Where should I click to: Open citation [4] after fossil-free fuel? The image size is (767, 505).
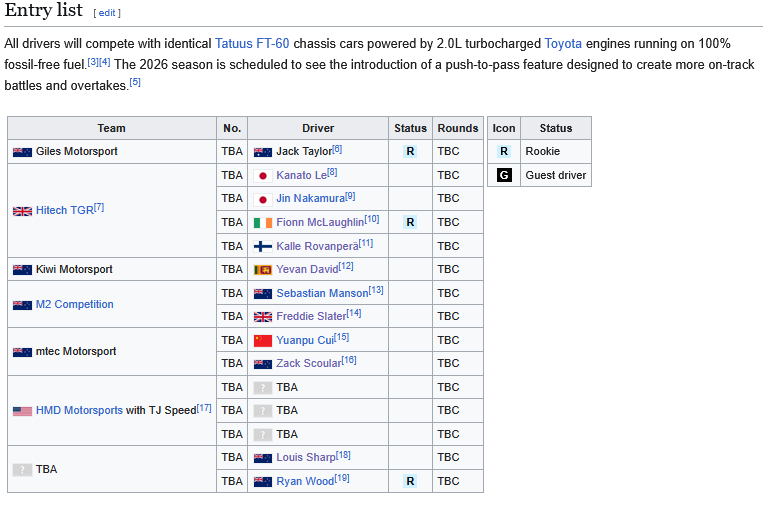(x=105, y=62)
